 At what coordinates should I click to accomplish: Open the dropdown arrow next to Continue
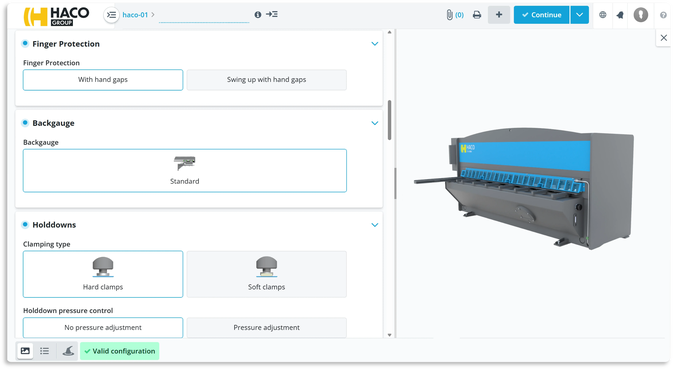pos(579,15)
